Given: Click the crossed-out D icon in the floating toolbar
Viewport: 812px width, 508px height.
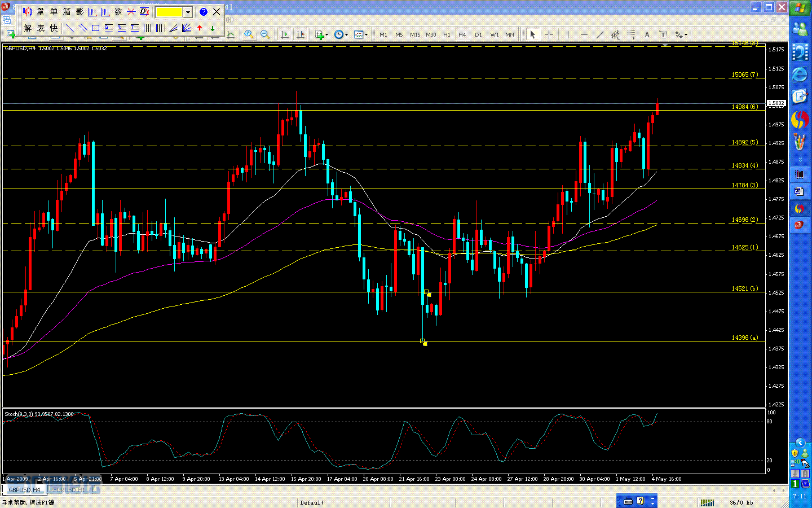Looking at the screenshot, I should pyautogui.click(x=144, y=12).
